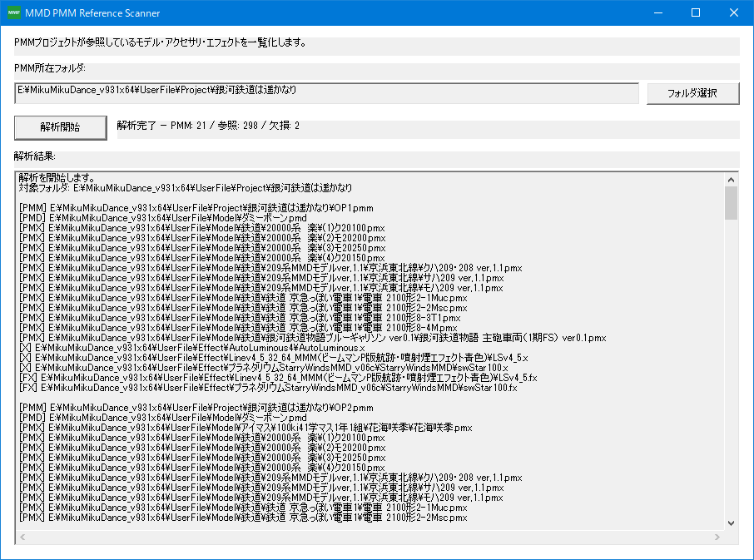This screenshot has width=754, height=560.
Task: Click the first (2)モ20200.pmx line
Action: 202,238
